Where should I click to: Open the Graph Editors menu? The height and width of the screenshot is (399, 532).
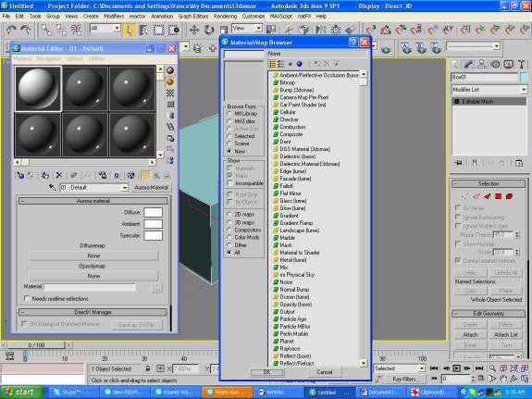pos(193,16)
